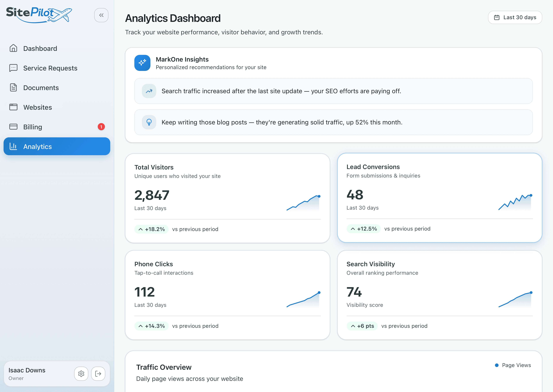
Task: Open Billing via credit card icon
Action: (x=14, y=127)
